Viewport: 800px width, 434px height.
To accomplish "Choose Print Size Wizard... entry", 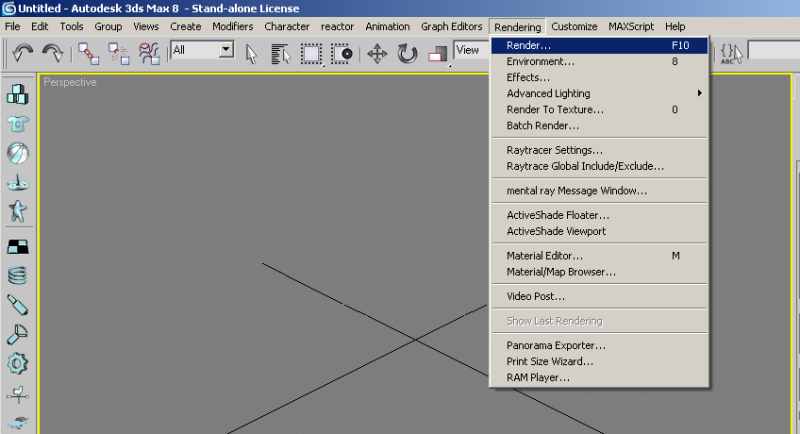I will pyautogui.click(x=599, y=362).
